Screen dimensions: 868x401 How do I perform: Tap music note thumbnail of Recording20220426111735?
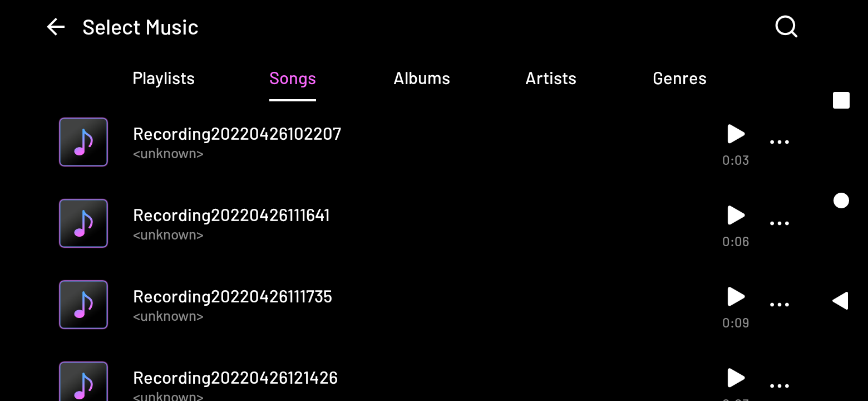coord(83,305)
